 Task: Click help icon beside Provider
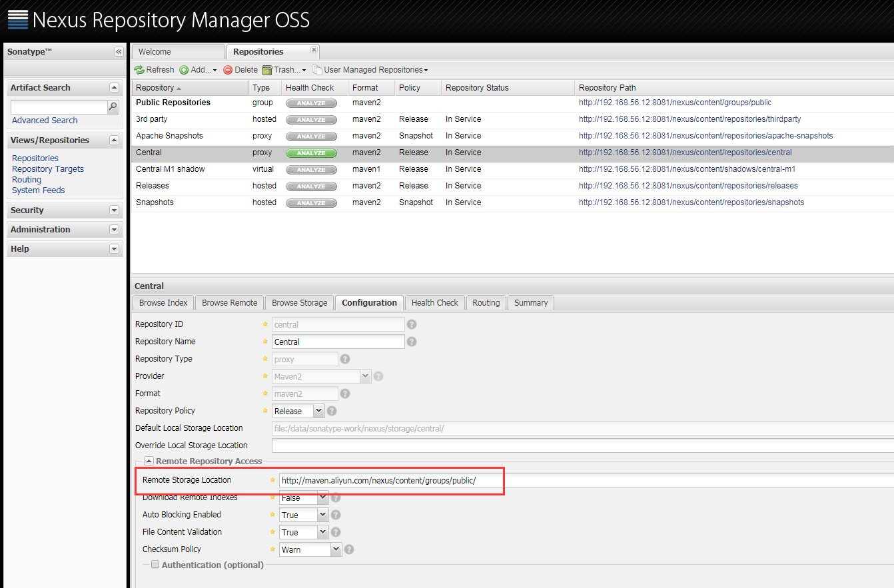pyautogui.click(x=378, y=376)
